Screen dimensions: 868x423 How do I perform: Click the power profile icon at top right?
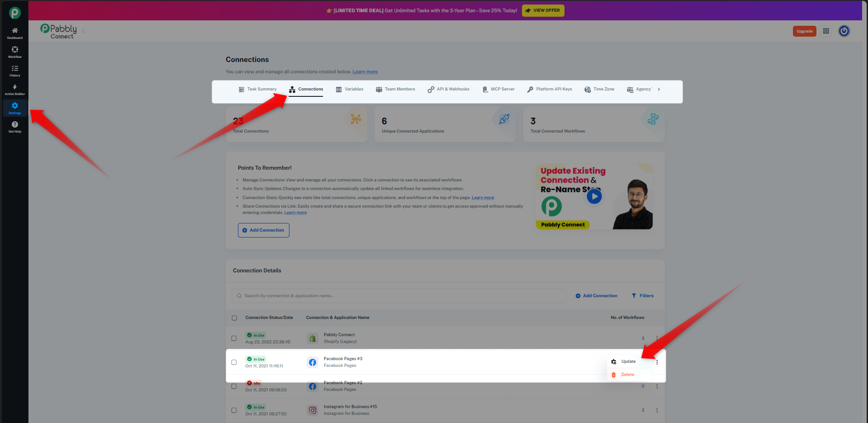tap(844, 31)
